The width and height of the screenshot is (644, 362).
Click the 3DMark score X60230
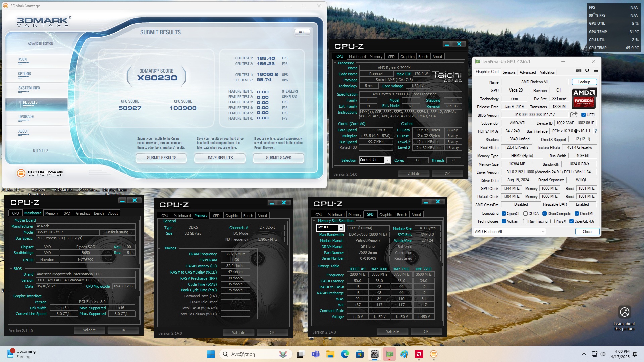(157, 78)
